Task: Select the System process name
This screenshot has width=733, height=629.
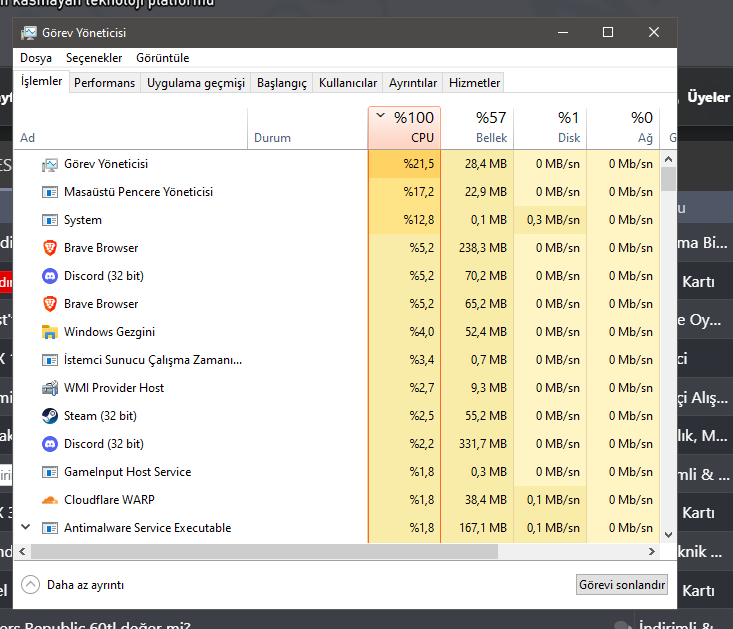Action: click(x=83, y=220)
